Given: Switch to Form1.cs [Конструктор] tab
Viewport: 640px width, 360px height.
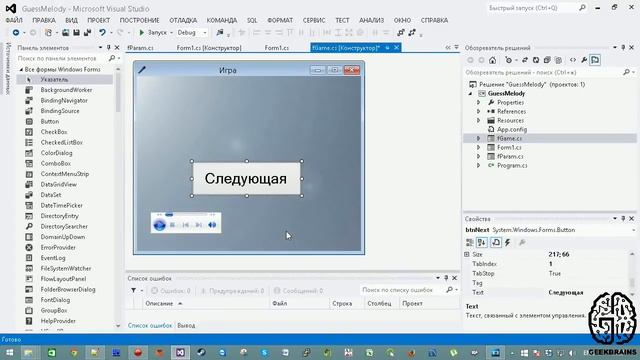Looking at the screenshot, I should (209, 48).
